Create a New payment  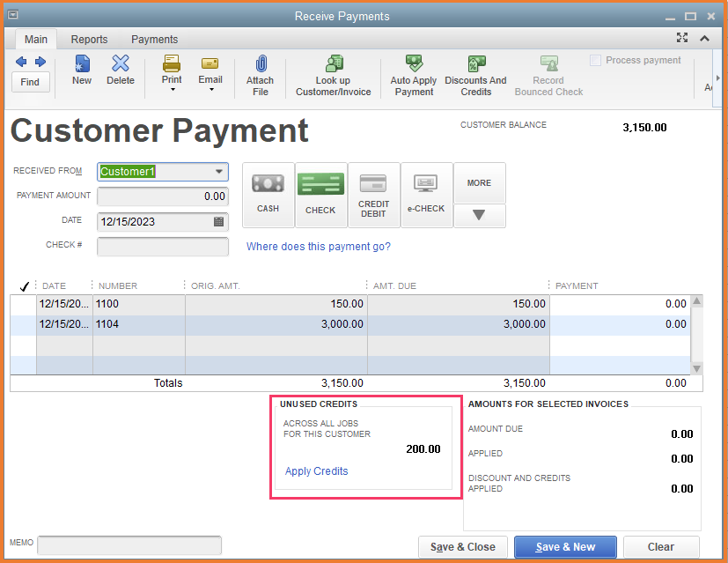(82, 70)
